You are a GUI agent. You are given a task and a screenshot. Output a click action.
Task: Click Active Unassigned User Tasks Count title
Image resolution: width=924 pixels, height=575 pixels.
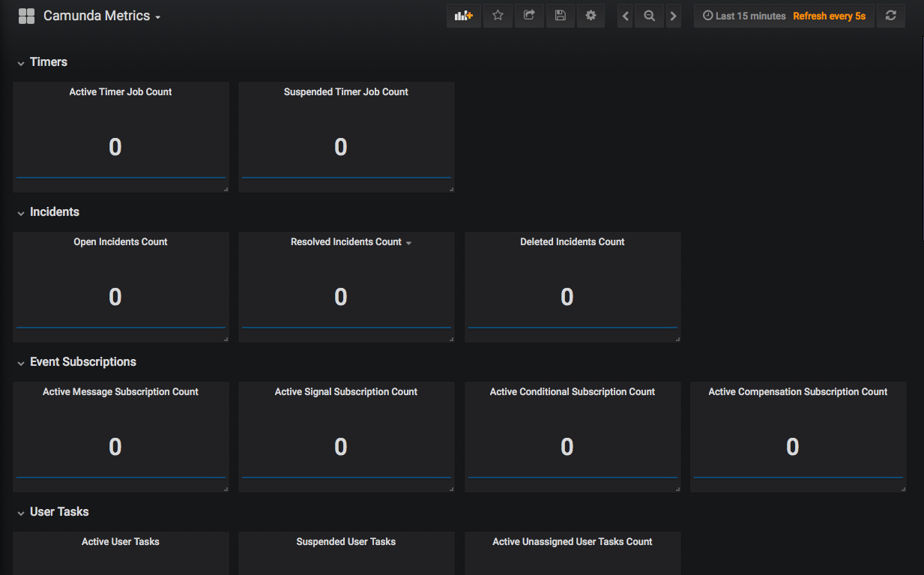pos(573,541)
